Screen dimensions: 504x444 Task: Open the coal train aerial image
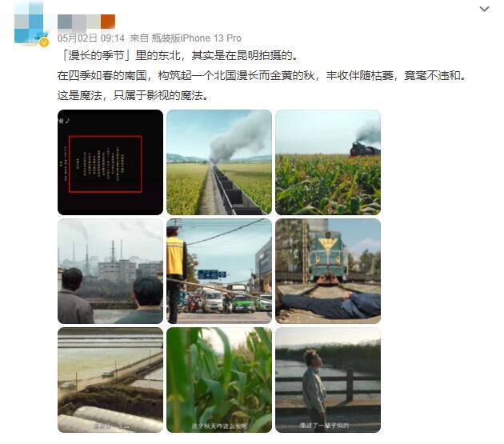point(219,162)
